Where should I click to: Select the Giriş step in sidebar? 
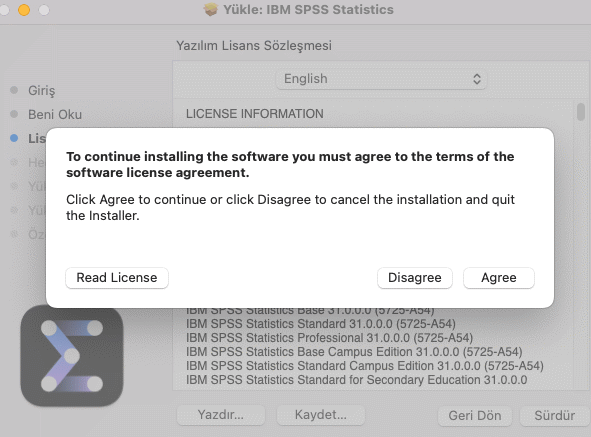click(41, 90)
